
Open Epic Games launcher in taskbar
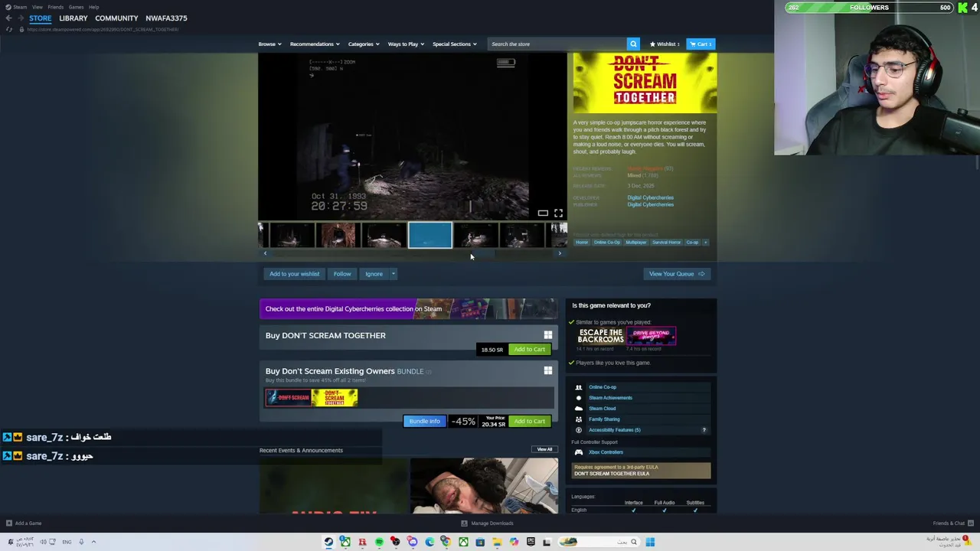point(531,542)
